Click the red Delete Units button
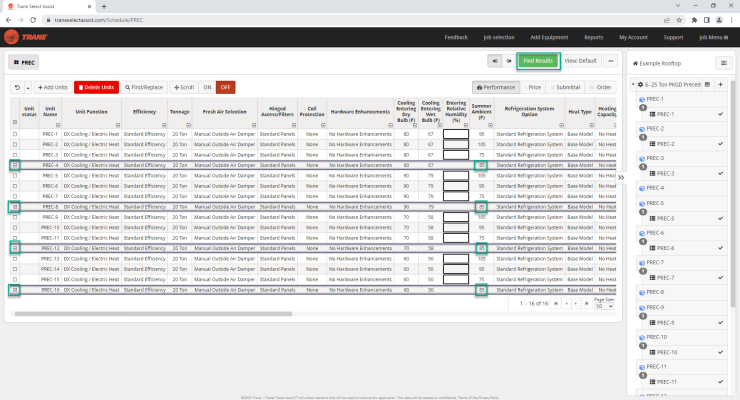 [96, 87]
